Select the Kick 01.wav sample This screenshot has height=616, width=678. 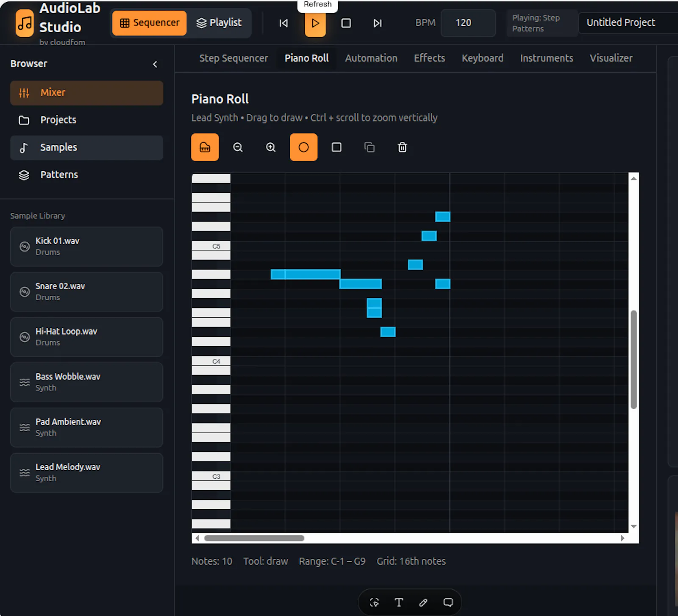pos(86,247)
